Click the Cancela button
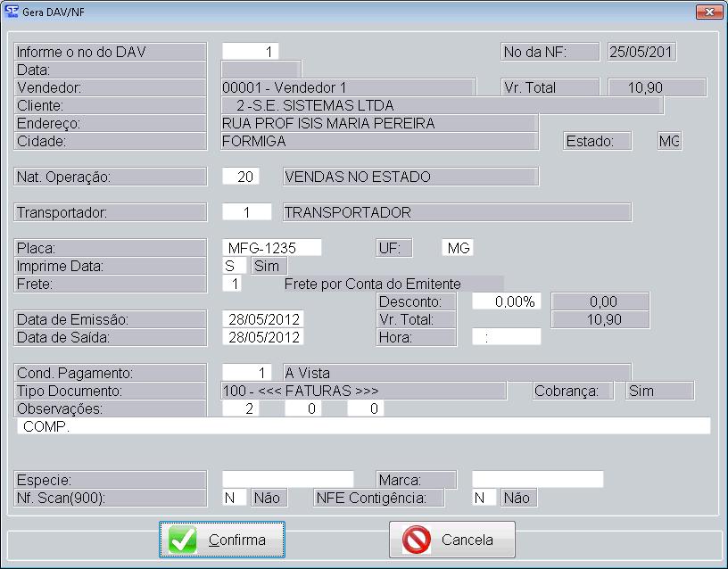This screenshot has width=728, height=569. [452, 540]
